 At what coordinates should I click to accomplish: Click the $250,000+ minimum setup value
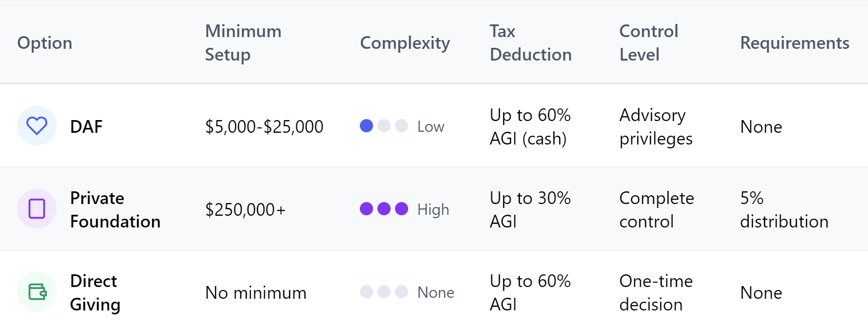[245, 210]
